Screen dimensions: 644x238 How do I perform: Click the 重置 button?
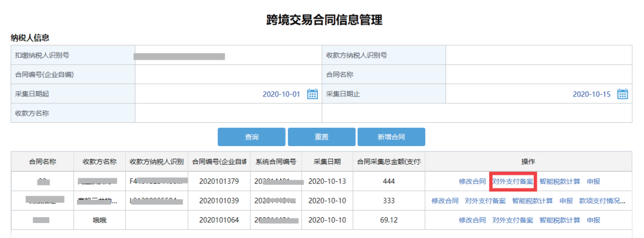tap(321, 137)
